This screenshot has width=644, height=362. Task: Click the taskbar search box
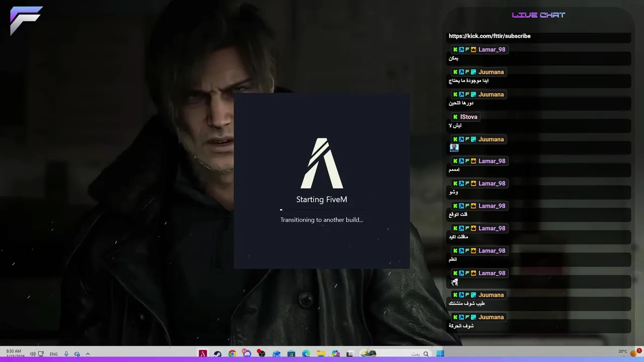[x=395, y=354]
